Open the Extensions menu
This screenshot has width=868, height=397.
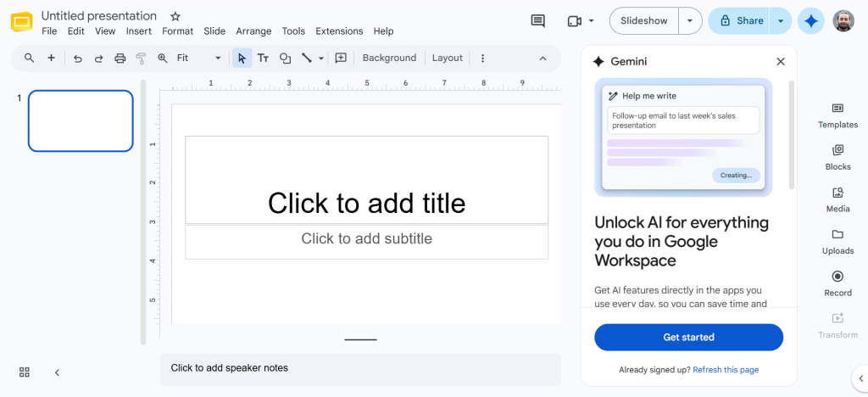[x=339, y=31]
